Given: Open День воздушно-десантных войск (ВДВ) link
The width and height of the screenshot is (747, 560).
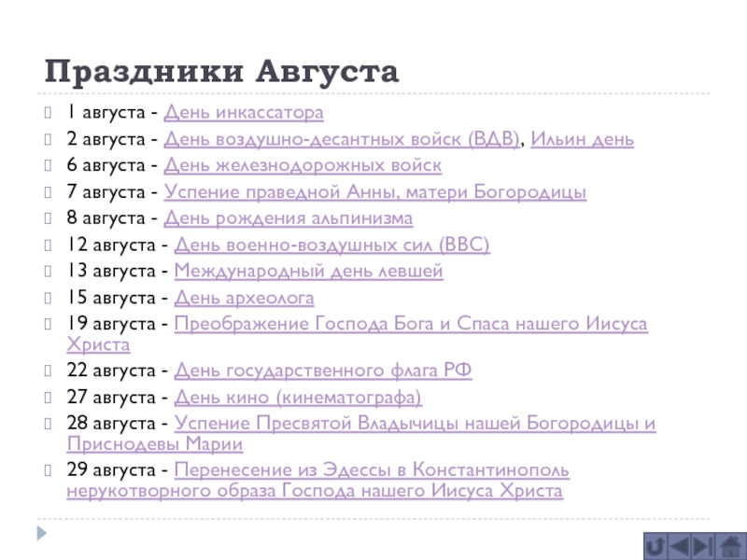Looking at the screenshot, I should pos(342,140).
